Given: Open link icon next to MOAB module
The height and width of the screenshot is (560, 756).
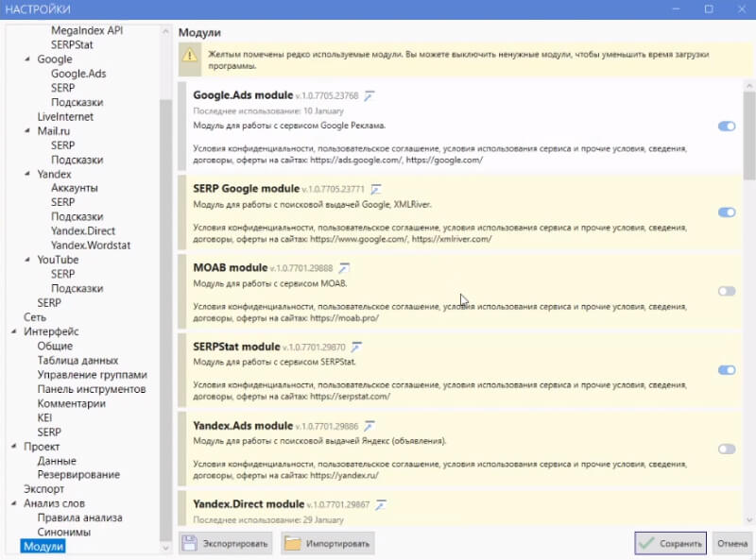Looking at the screenshot, I should (x=344, y=268).
